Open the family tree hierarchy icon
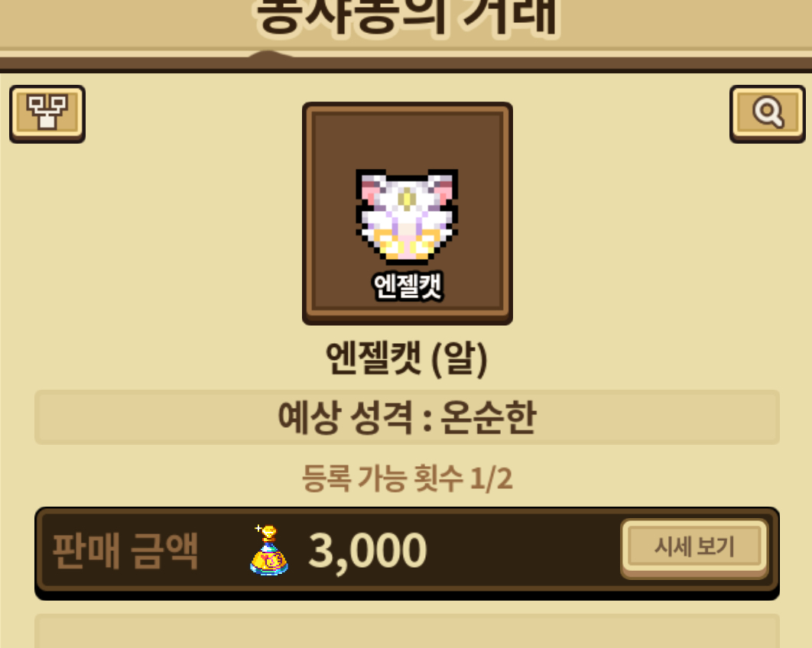 click(x=47, y=113)
